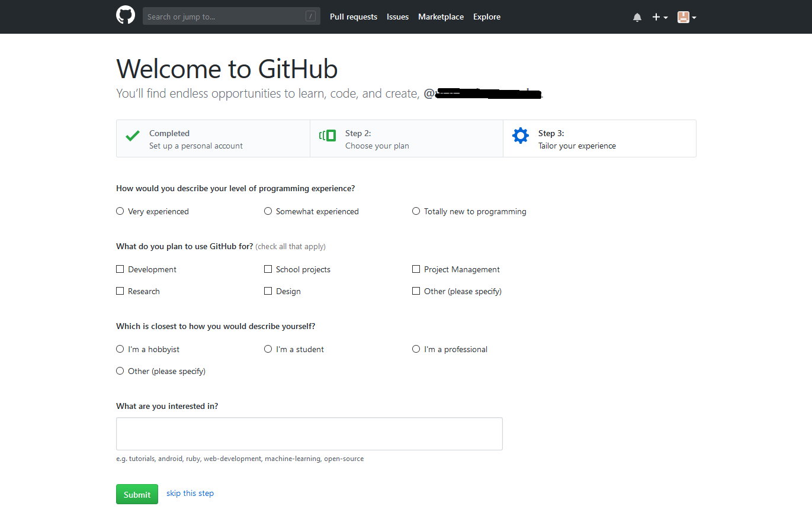This screenshot has width=812, height=519.
Task: Click the '(check all that apply)' note
Action: pos(291,246)
